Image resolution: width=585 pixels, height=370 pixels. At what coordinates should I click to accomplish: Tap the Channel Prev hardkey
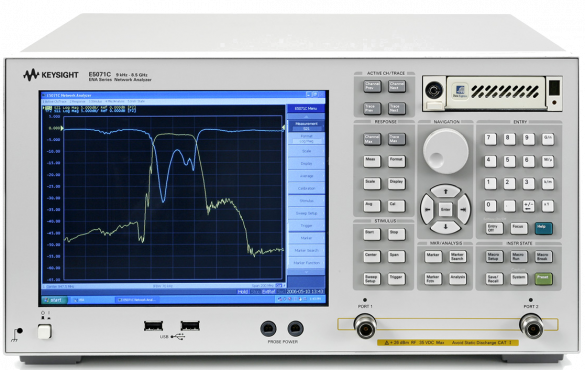[x=372, y=87]
